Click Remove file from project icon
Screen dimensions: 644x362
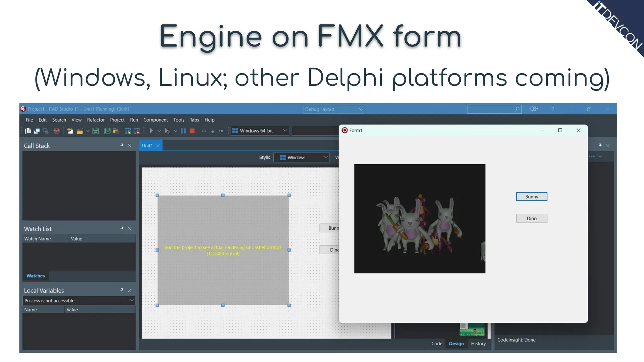pos(136,131)
